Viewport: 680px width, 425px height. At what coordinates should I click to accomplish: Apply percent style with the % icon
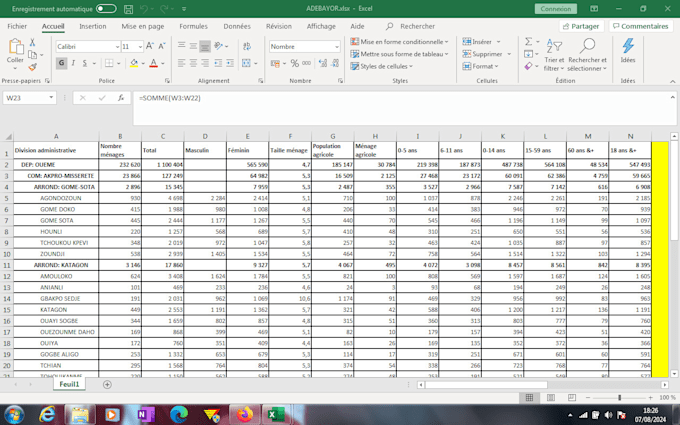294,63
